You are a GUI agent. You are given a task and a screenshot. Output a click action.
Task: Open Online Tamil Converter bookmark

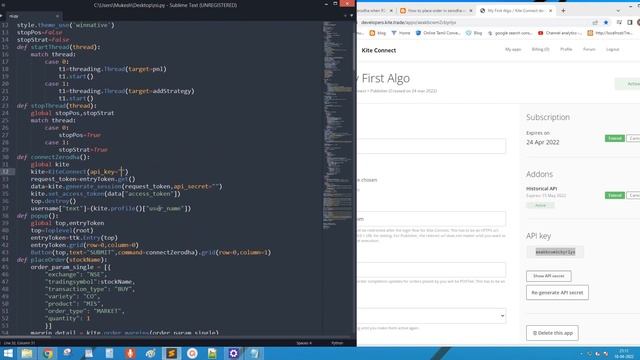coord(438,33)
